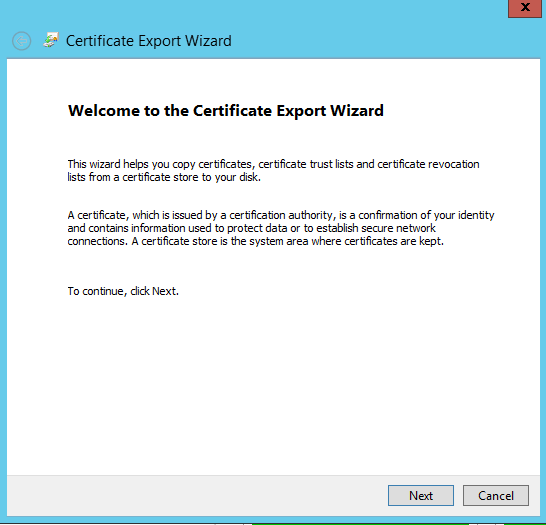Click the certificate wizard icon beside the title
The height and width of the screenshot is (525, 546).
click(x=51, y=40)
